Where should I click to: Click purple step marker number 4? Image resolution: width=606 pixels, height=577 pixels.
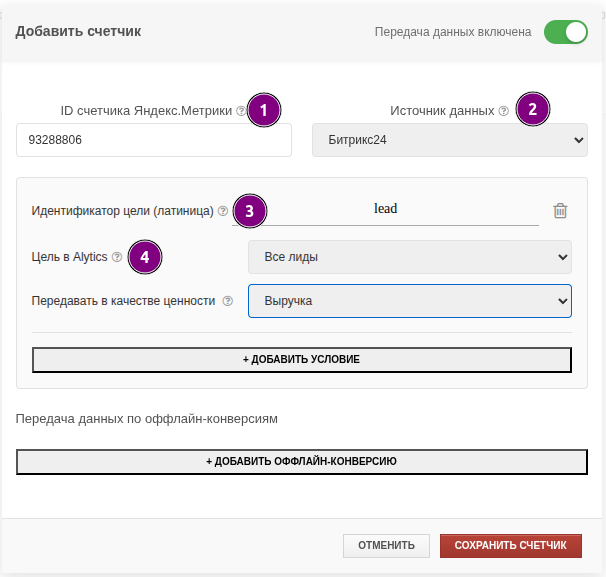click(145, 257)
